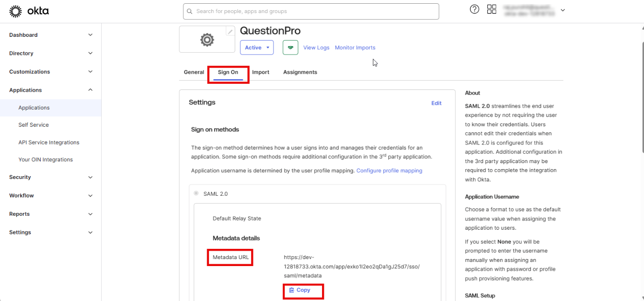Click the About heading in right panel
The height and width of the screenshot is (301, 644).
click(x=472, y=93)
